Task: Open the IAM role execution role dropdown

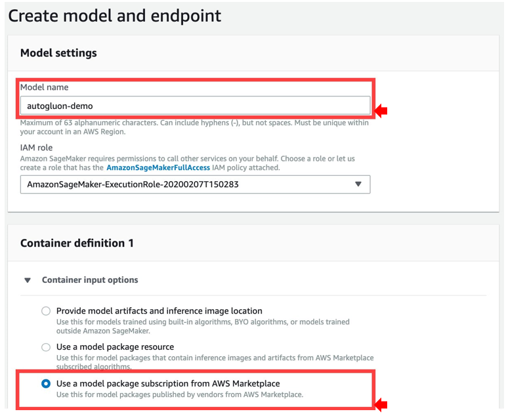Action: [x=195, y=184]
